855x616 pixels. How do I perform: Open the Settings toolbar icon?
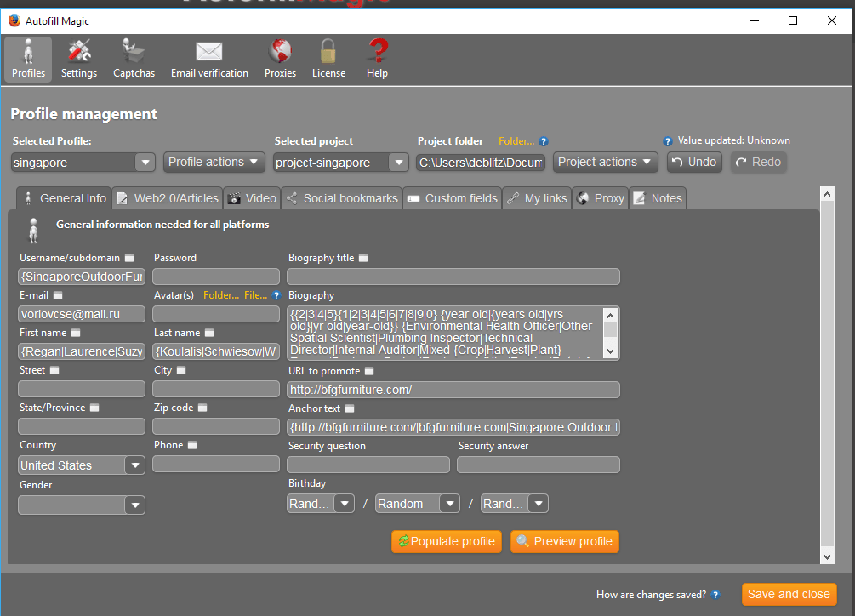point(79,60)
